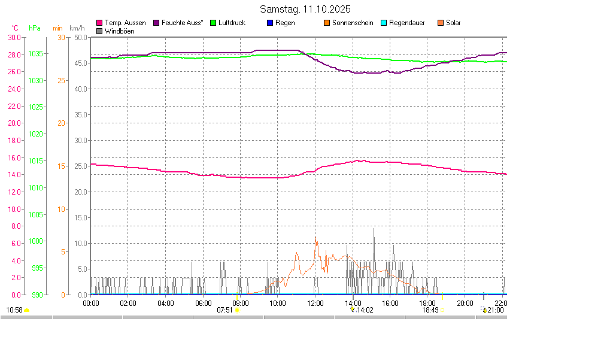Click the km/h wind axis label

point(77,28)
